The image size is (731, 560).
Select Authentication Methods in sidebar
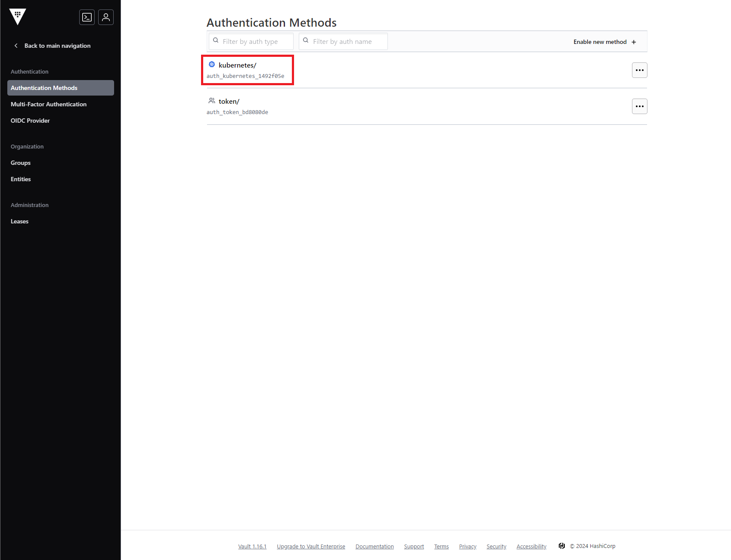click(61, 88)
